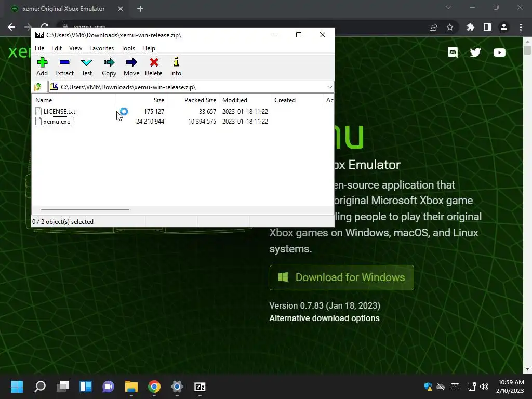Viewport: 532px width, 399px height.
Task: Open the Tools menu
Action: tap(128, 48)
